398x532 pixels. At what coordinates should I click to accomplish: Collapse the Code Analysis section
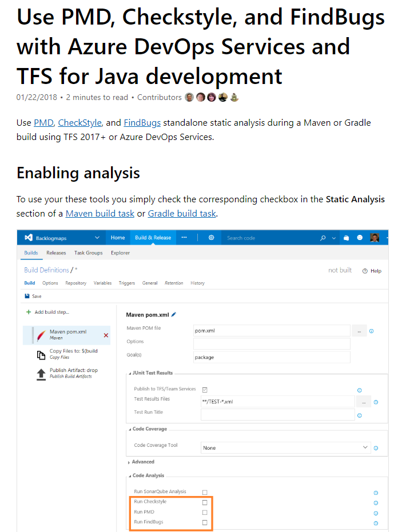[x=130, y=476]
